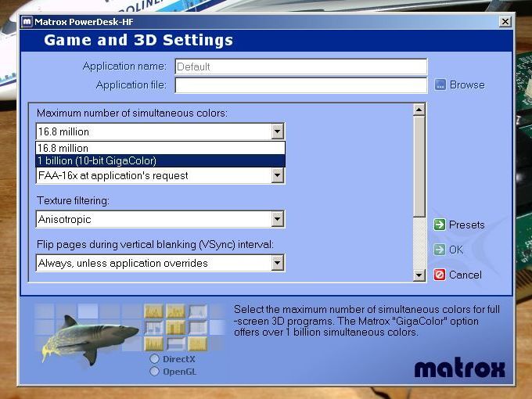Select the DirectX radio button
This screenshot has width=532, height=399.
(154, 359)
